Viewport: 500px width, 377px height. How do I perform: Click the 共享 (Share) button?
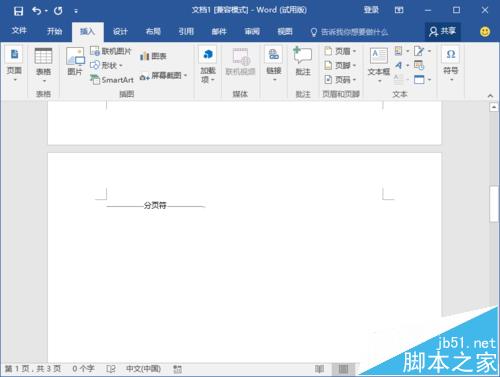click(443, 32)
